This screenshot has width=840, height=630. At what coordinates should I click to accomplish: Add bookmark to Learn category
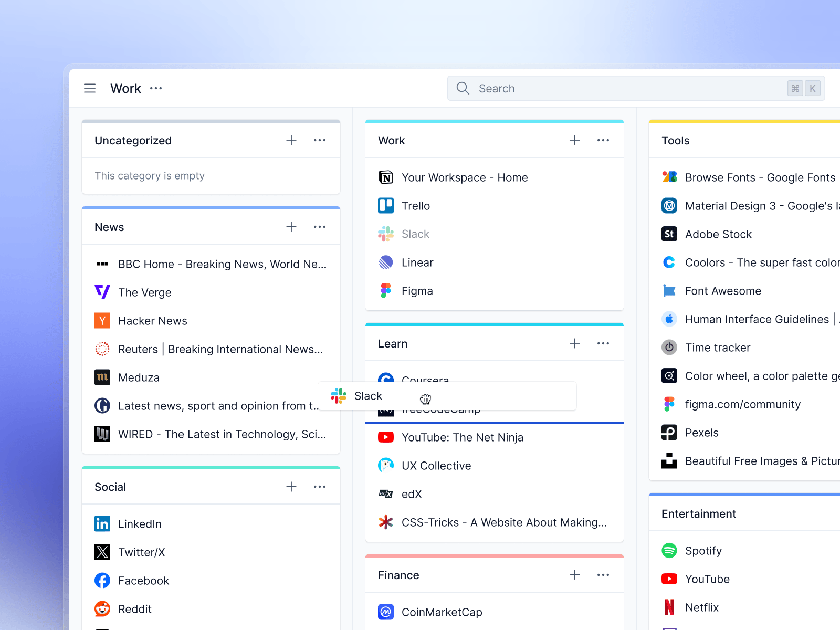tap(575, 343)
